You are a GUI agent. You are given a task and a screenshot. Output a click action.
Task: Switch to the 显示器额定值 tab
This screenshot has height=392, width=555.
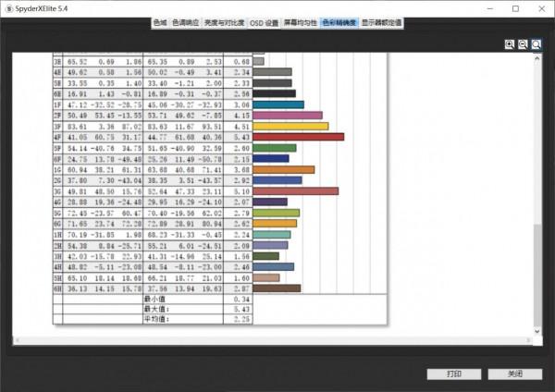(x=381, y=21)
